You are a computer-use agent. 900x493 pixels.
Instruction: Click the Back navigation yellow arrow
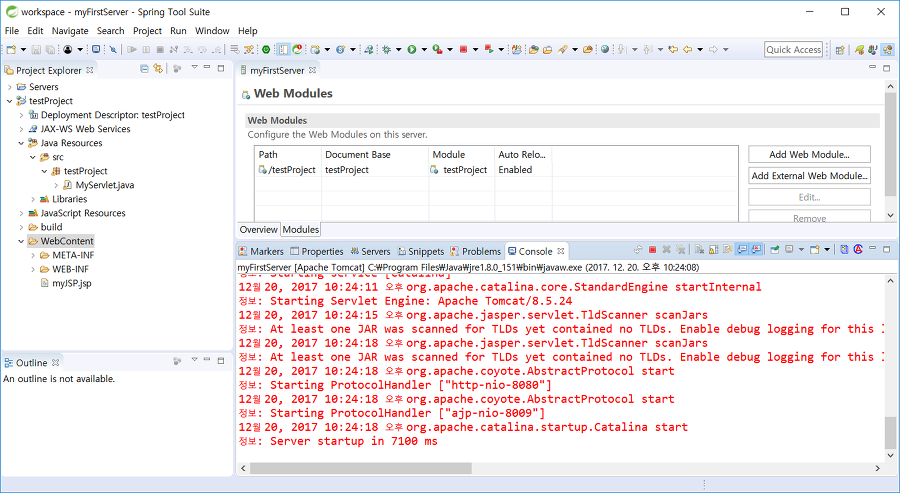click(687, 50)
